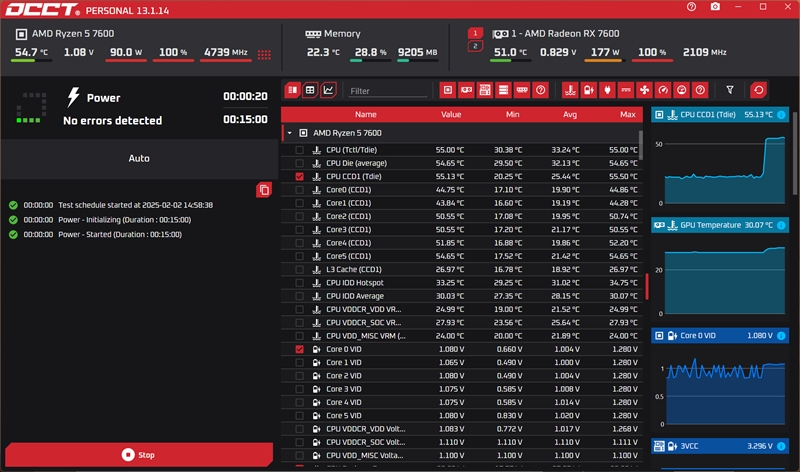
Task: Open the help icon in title bar
Action: (691, 7)
